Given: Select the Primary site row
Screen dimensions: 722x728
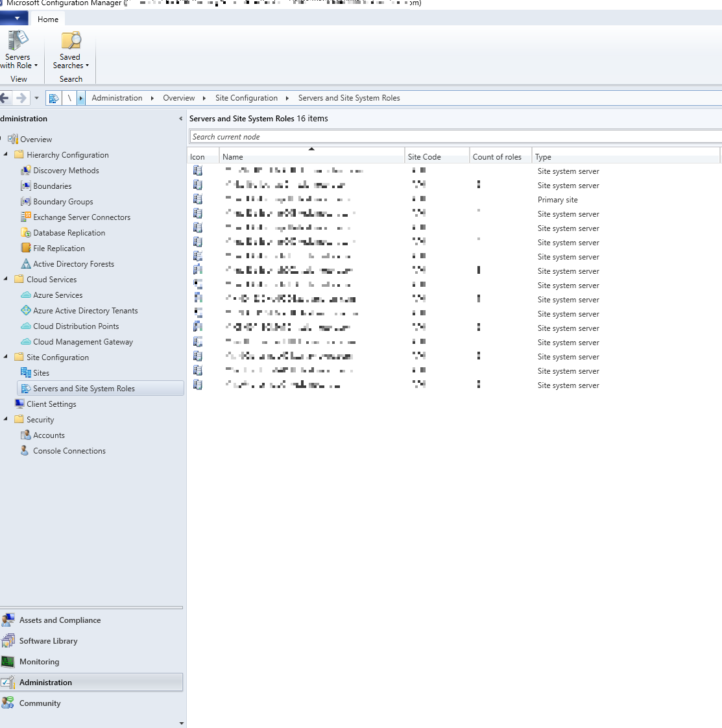Looking at the screenshot, I should pos(454,200).
